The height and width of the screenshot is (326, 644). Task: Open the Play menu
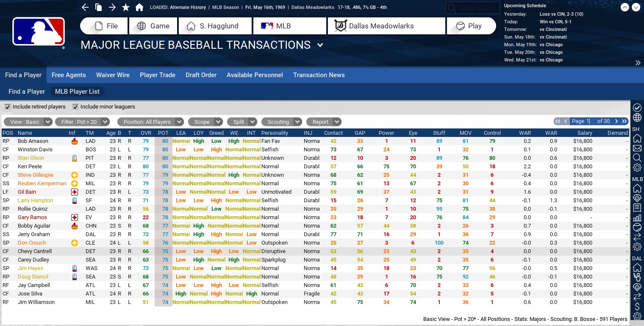click(x=471, y=26)
